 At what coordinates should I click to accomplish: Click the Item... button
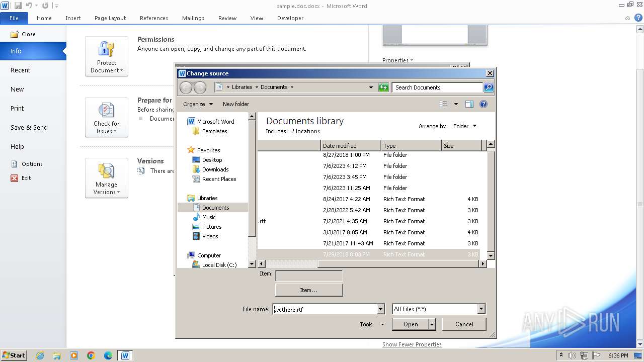tap(309, 290)
